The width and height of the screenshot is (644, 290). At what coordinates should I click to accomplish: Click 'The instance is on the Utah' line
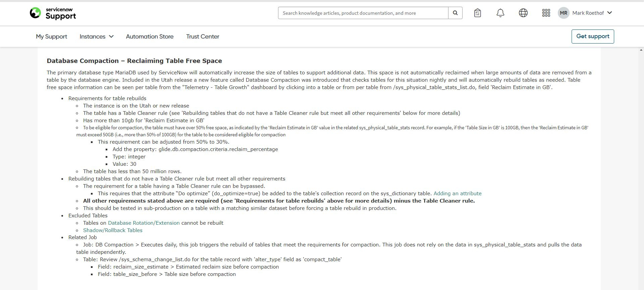tap(136, 106)
